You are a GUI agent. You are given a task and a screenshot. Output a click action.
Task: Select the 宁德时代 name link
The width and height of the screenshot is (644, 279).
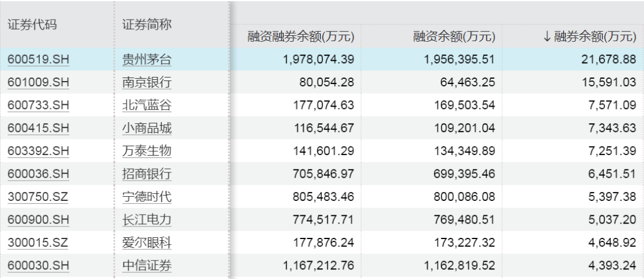[147, 197]
